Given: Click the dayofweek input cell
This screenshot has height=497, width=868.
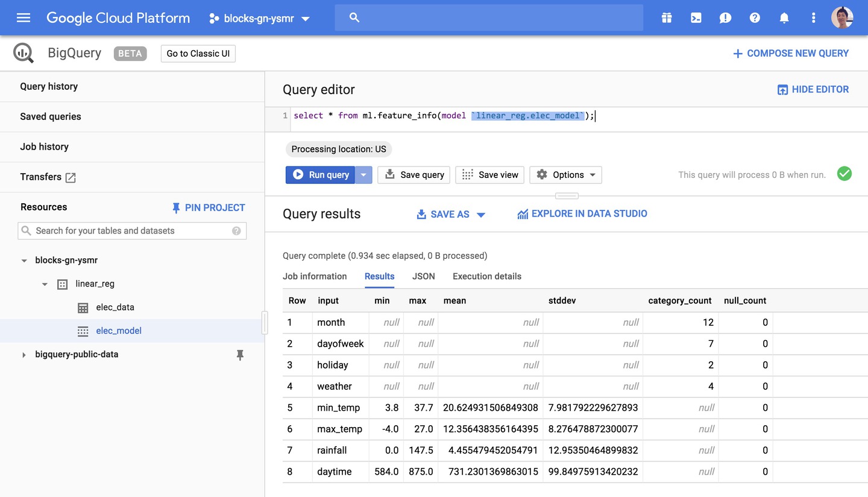Looking at the screenshot, I should [341, 344].
